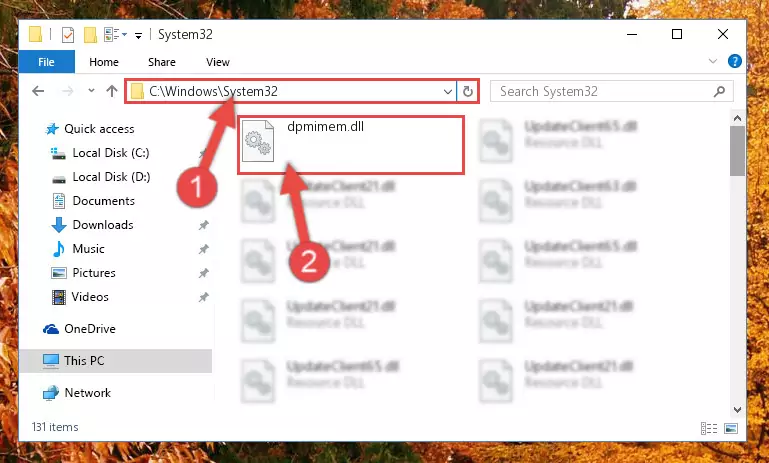Open Downloads in the sidebar
The image size is (769, 463).
103,225
